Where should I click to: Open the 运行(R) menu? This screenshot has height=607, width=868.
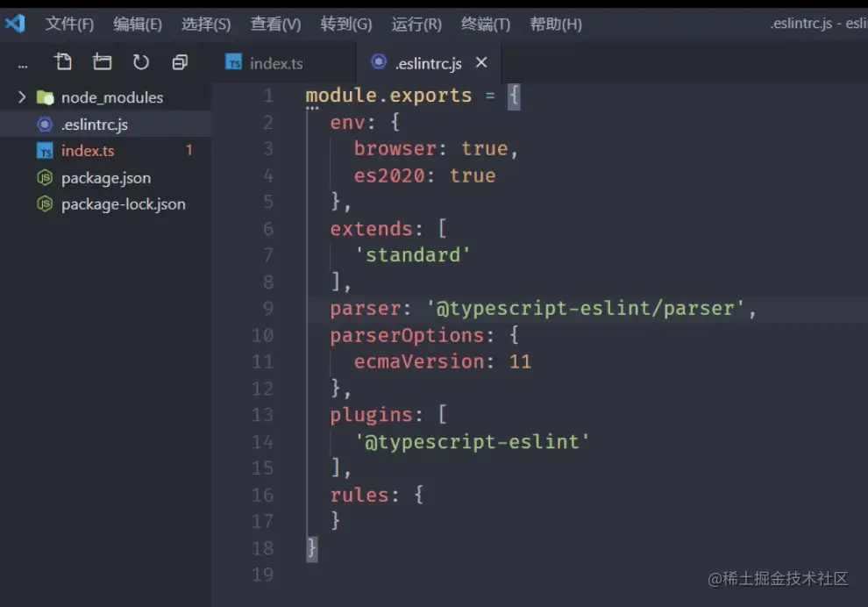416,25
